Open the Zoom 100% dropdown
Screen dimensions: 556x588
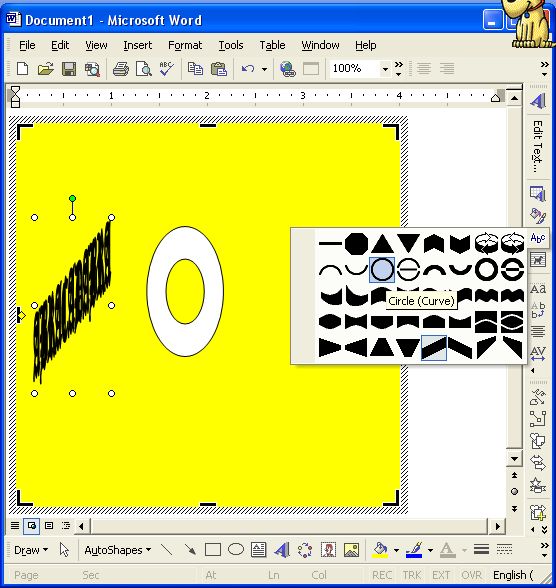[x=385, y=69]
